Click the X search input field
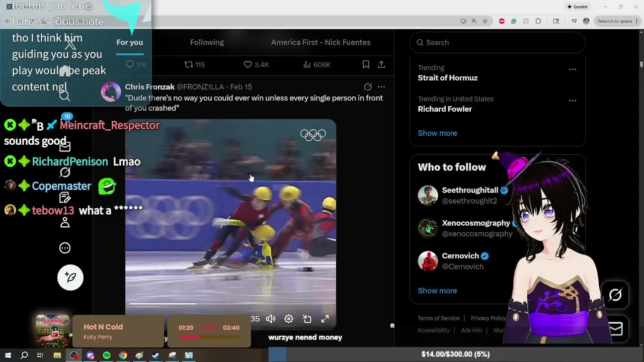Viewport: 644px width, 362px height. (x=498, y=42)
